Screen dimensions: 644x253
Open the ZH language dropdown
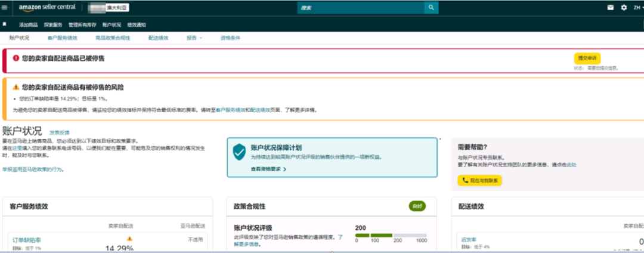[x=639, y=7]
